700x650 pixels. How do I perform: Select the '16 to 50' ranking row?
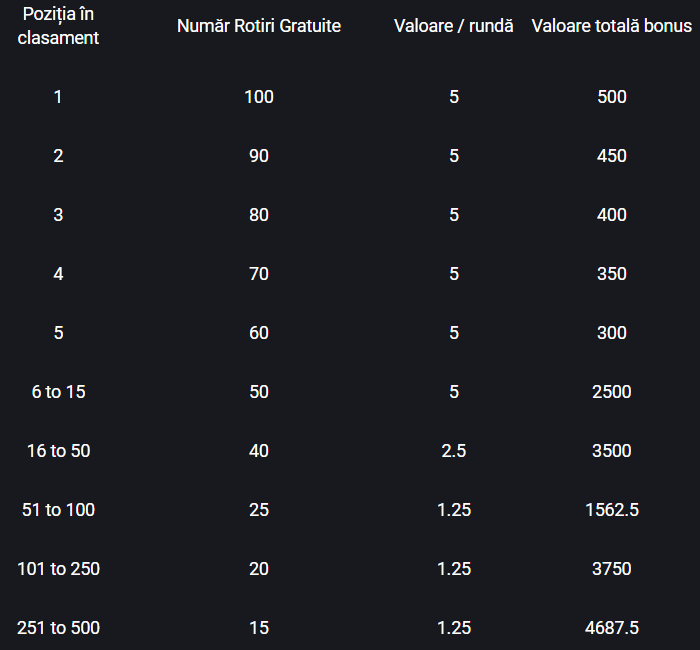[x=350, y=450]
